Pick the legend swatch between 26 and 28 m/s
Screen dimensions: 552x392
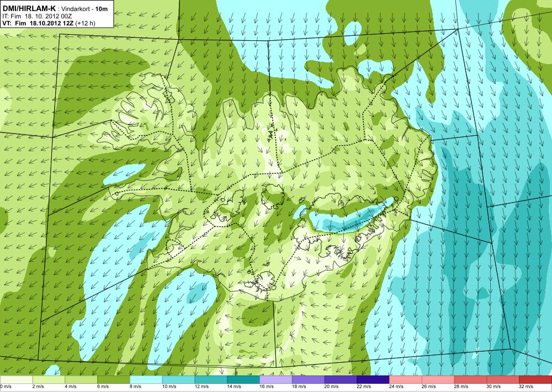coord(437,379)
